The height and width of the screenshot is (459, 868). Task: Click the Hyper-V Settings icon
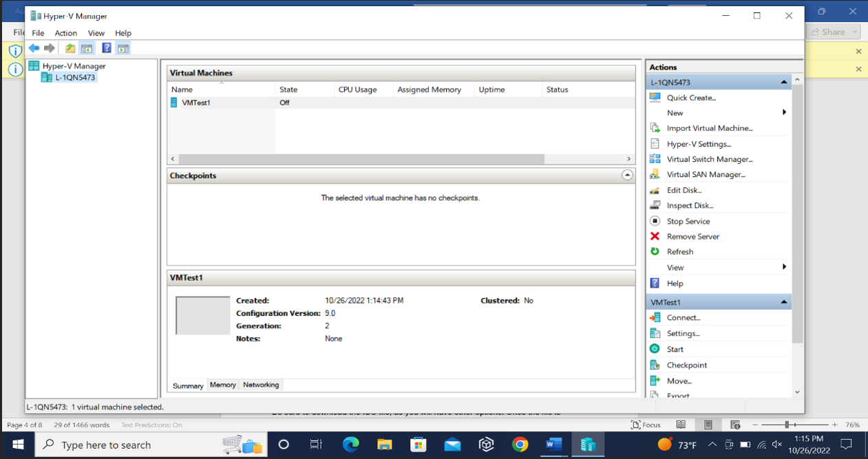pyautogui.click(x=655, y=144)
